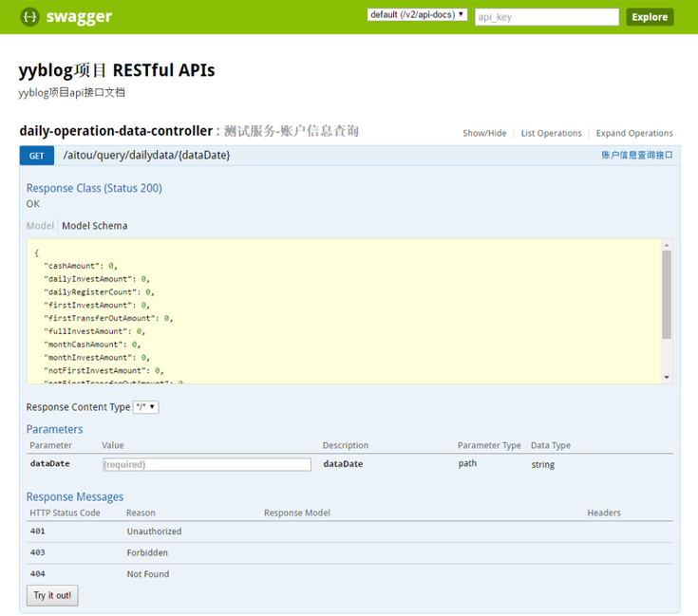The height and width of the screenshot is (616, 698).
Task: Click the Forbidden reason cell
Action: 147,552
